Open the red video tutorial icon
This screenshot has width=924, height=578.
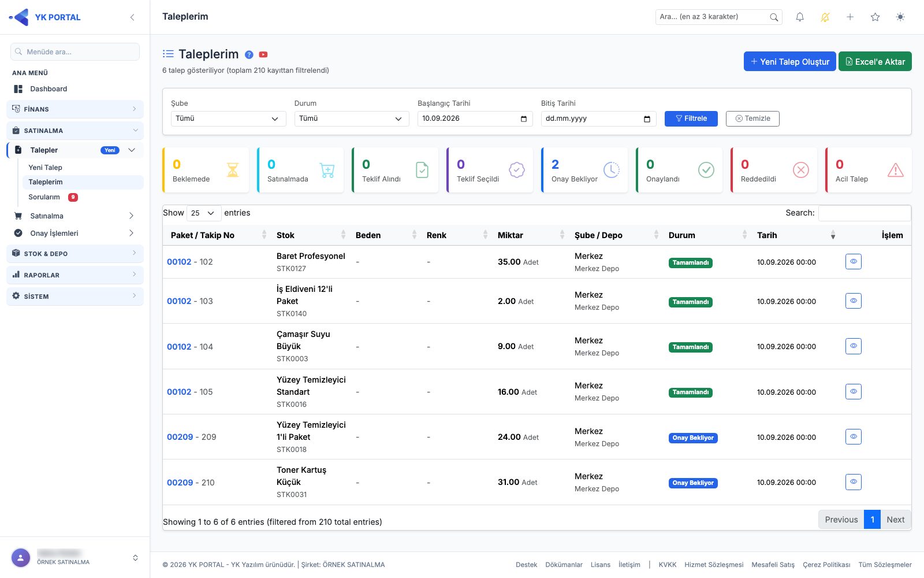pyautogui.click(x=263, y=54)
